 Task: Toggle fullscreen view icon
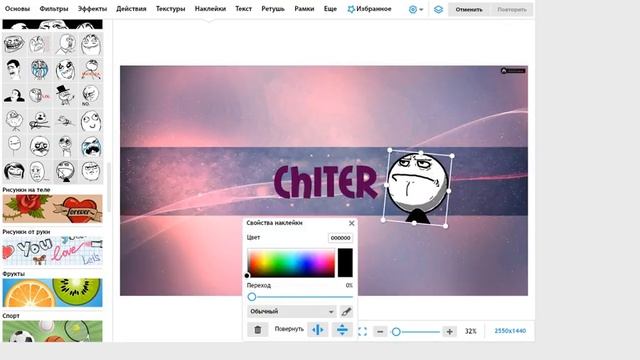tap(362, 331)
